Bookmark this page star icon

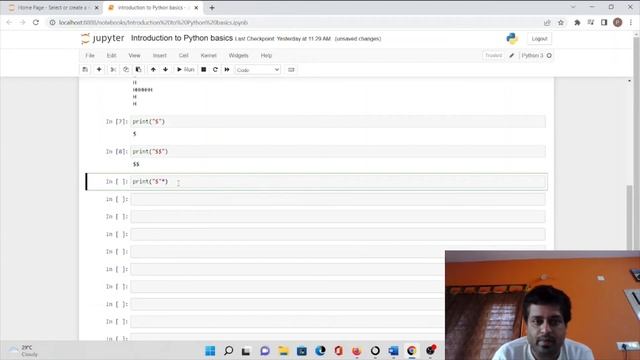pyautogui.click(x=561, y=23)
